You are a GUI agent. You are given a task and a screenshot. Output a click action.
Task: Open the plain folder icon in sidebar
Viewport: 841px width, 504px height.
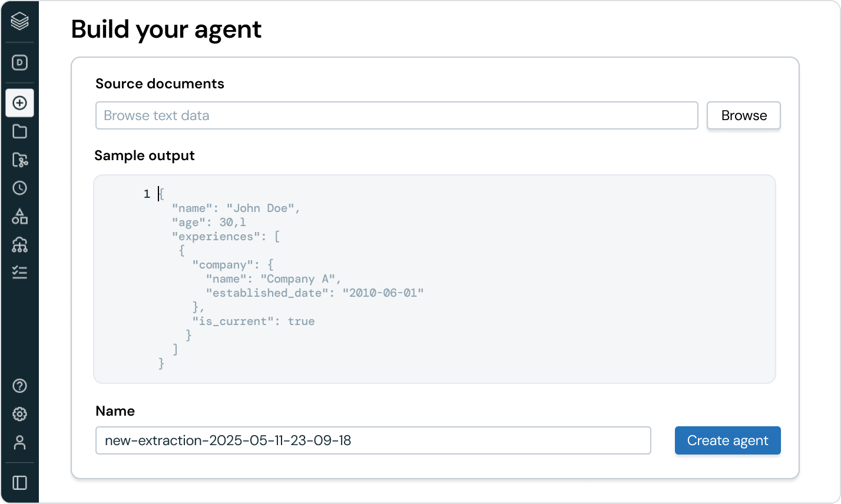point(19,131)
